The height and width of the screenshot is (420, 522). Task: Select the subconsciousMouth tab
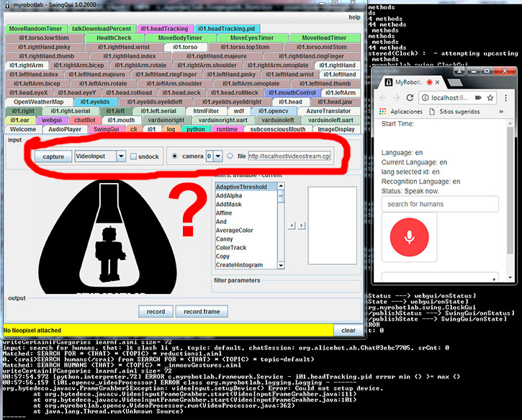coord(278,129)
